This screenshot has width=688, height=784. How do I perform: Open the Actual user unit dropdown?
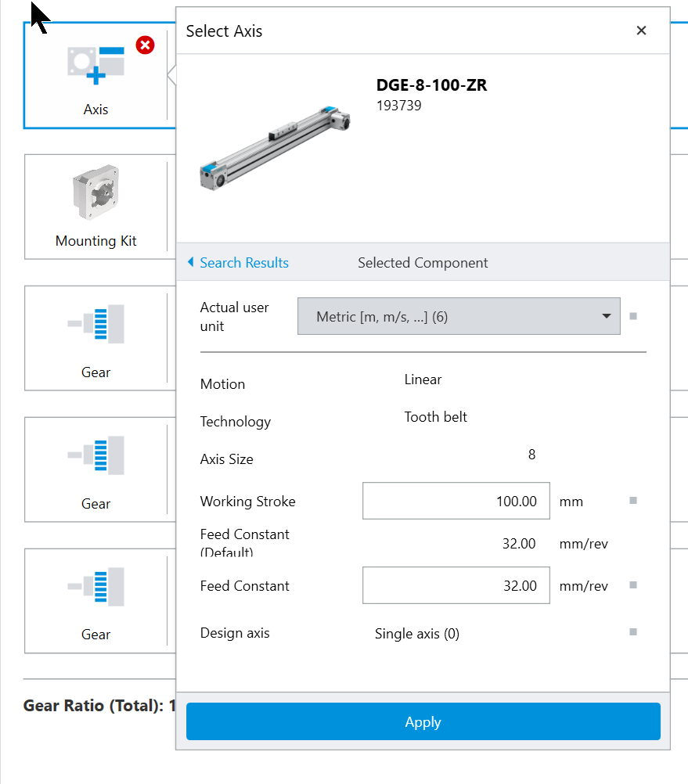coord(459,316)
